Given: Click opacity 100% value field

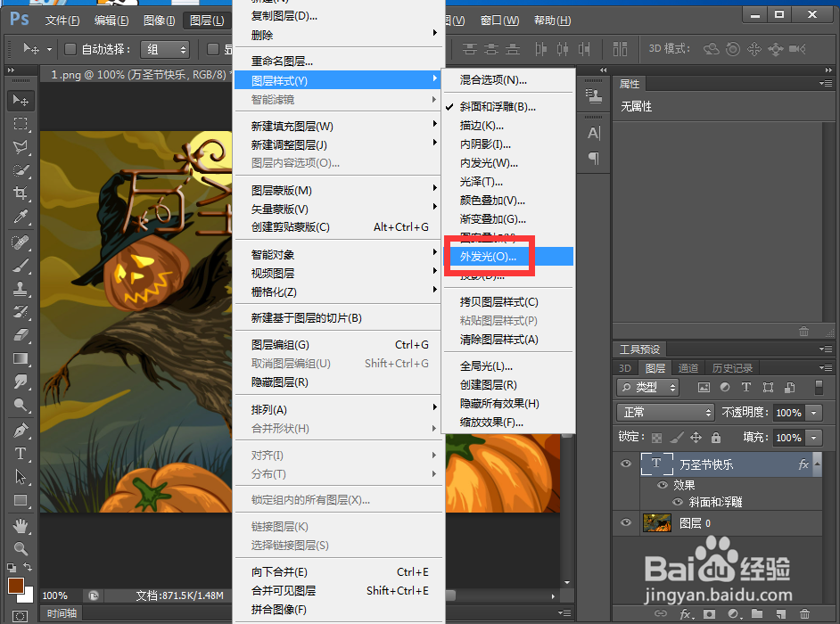Looking at the screenshot, I should (x=789, y=413).
